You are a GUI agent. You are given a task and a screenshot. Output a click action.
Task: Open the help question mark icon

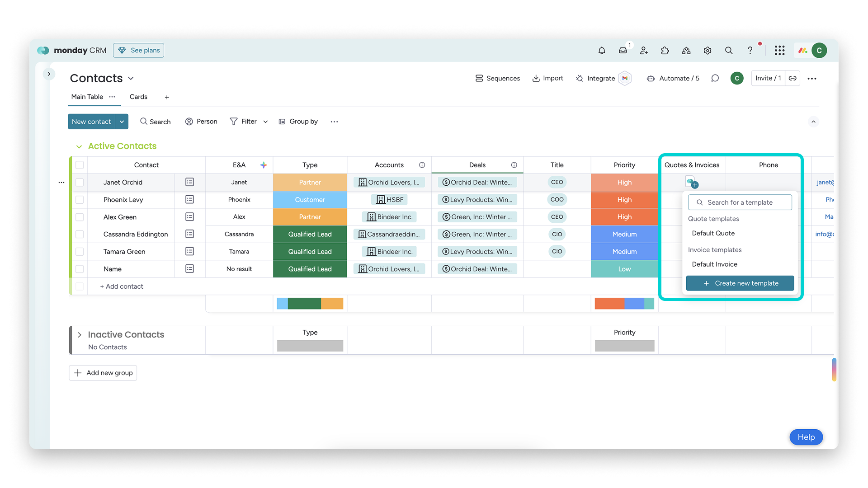coord(750,51)
